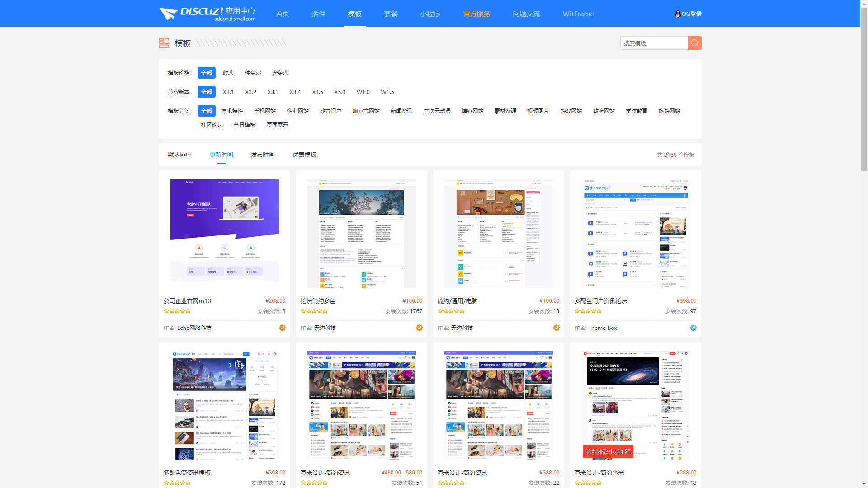The width and height of the screenshot is (868, 488).
Task: Click the 模板 section header icon
Action: coord(164,43)
